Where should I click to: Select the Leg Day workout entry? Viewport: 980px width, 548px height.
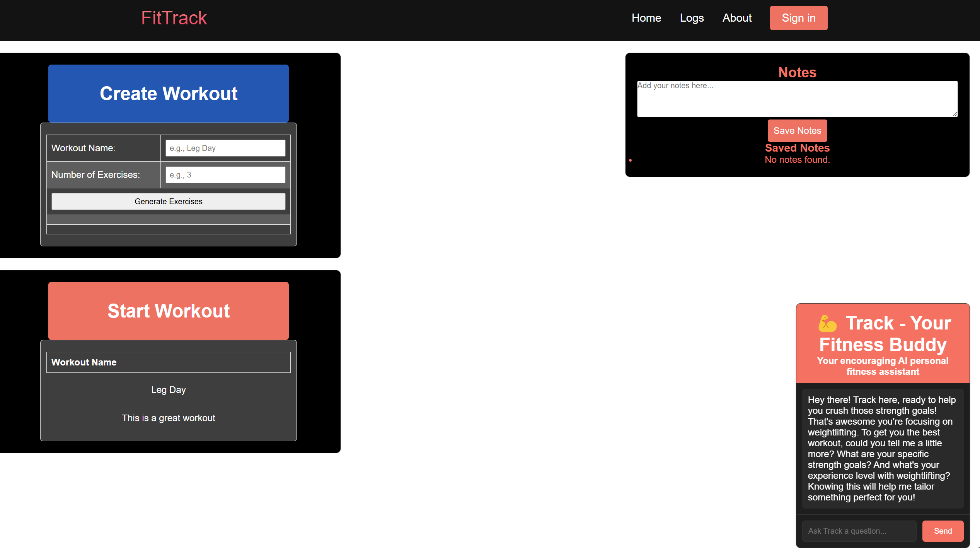(x=168, y=390)
